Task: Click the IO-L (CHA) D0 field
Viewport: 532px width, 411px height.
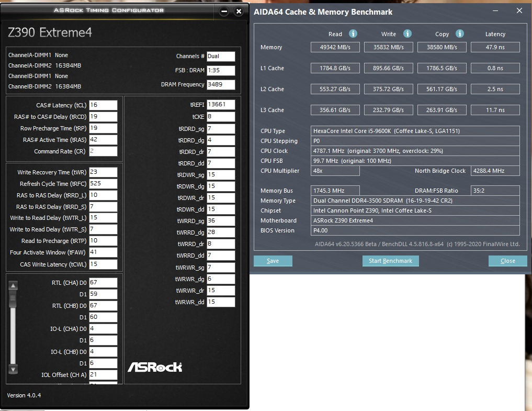Action: [x=103, y=329]
